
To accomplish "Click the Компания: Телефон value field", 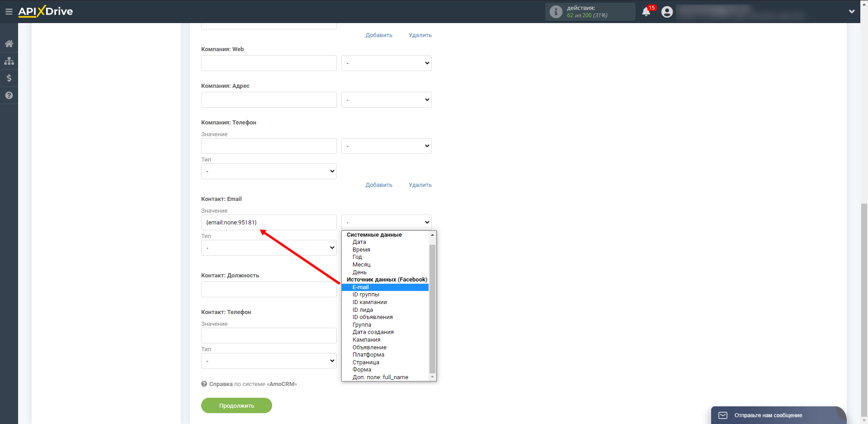I will [269, 146].
